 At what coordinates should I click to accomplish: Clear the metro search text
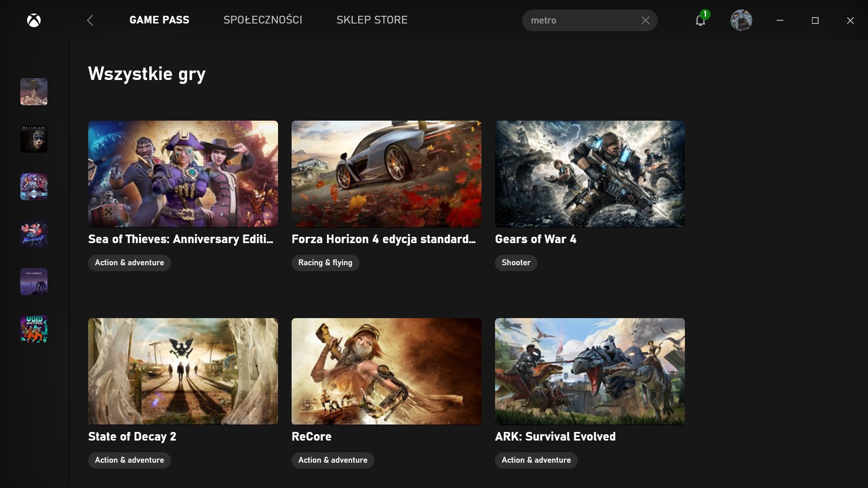point(645,20)
